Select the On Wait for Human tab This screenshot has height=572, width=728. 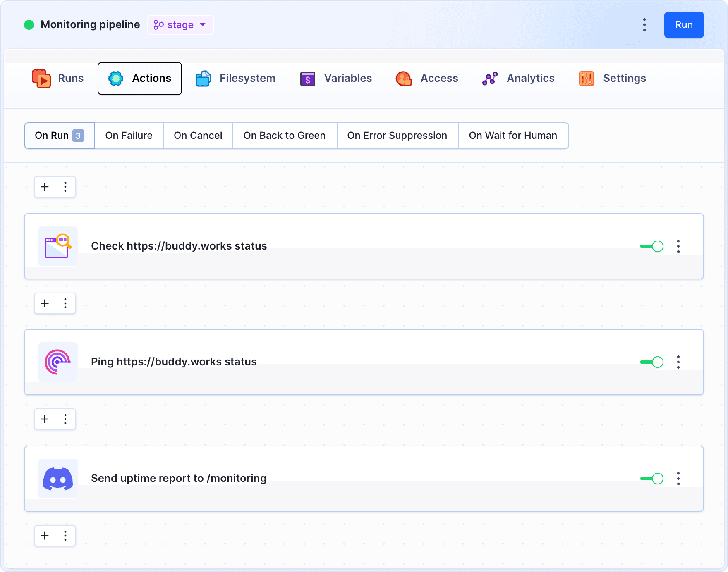[x=513, y=136]
